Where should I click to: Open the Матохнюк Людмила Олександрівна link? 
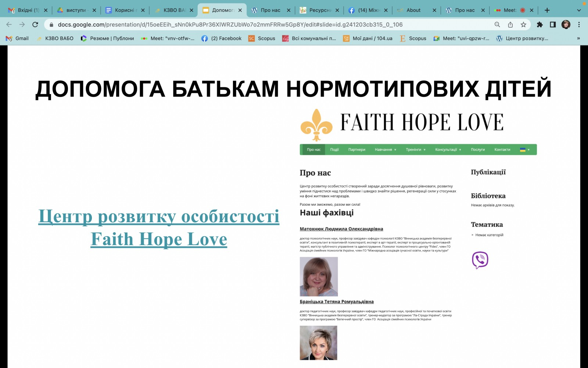point(341,229)
